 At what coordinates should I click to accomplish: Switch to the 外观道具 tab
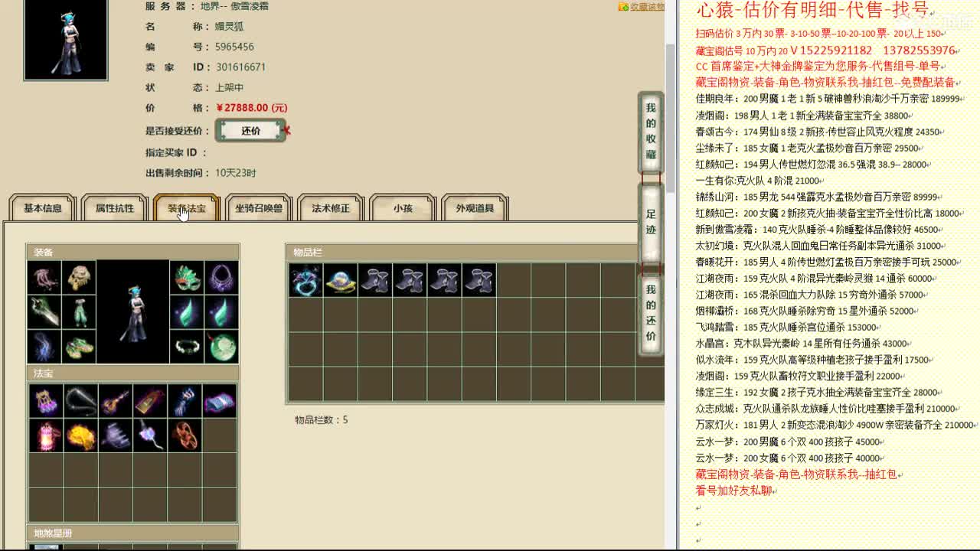coord(475,208)
